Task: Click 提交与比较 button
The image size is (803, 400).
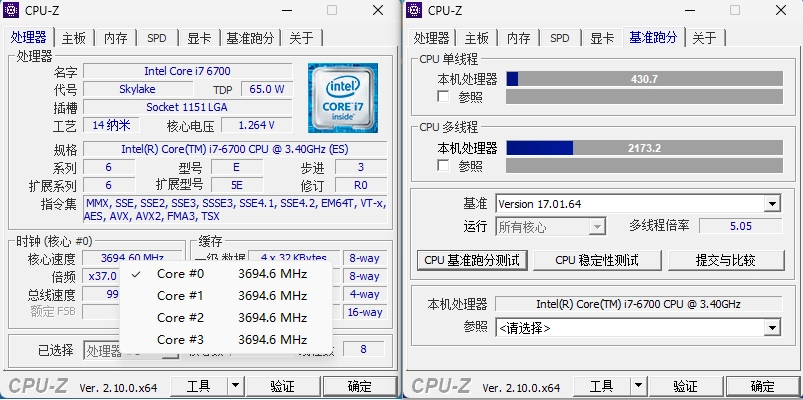Action: [726, 260]
